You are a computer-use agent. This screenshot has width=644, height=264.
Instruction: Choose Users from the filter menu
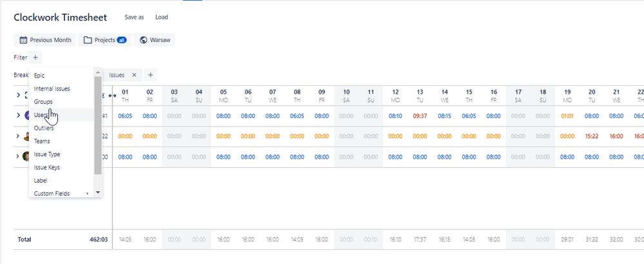[x=62, y=115]
